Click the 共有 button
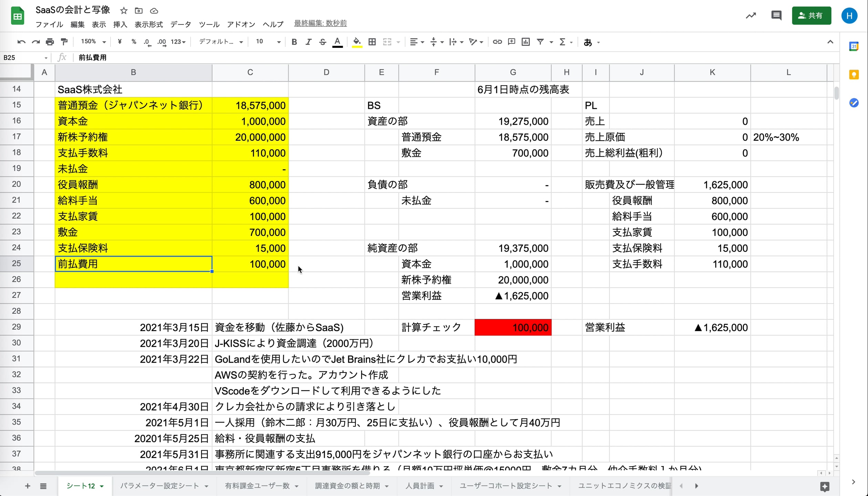 pyautogui.click(x=812, y=15)
